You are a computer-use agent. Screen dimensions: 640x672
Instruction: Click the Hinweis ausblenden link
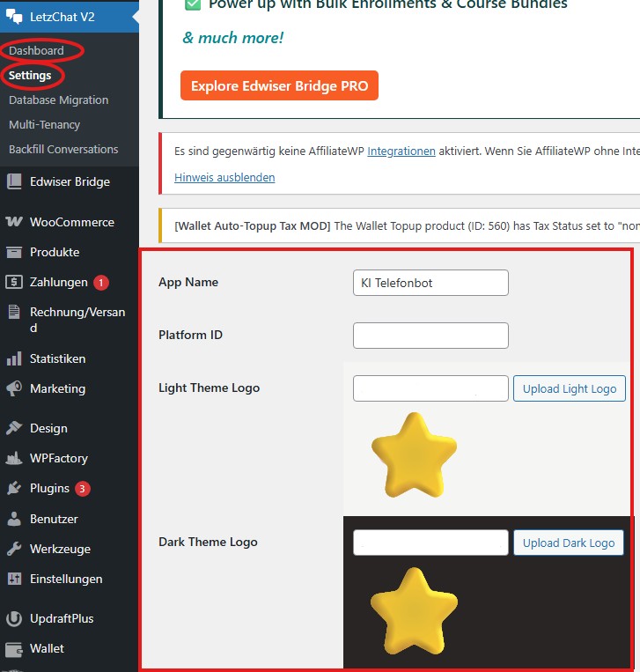pyautogui.click(x=224, y=177)
